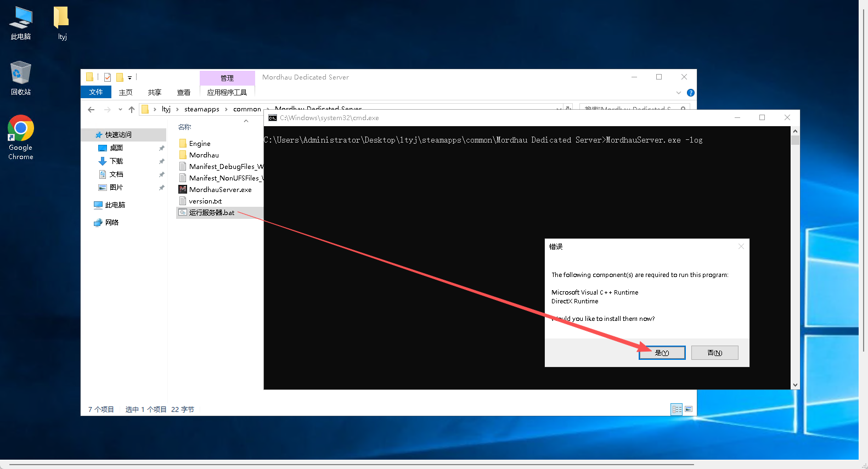Click the back navigation arrow in Explorer

[x=91, y=109]
